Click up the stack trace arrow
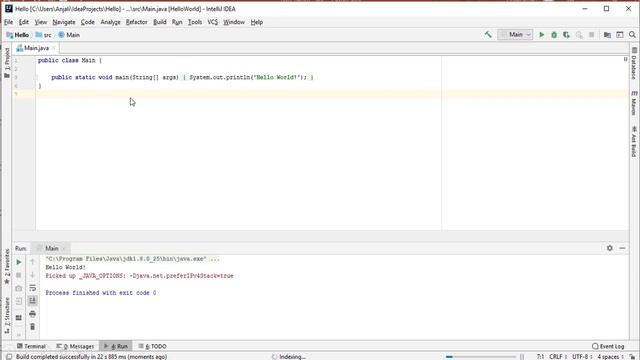Image resolution: width=640 pixels, height=360 pixels. (x=33, y=261)
